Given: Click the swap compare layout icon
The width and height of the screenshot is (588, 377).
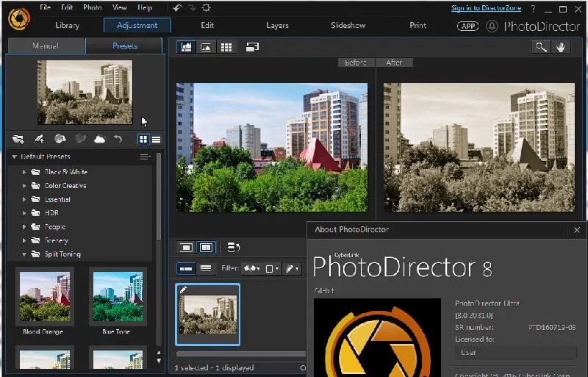Looking at the screenshot, I should pos(234,248).
